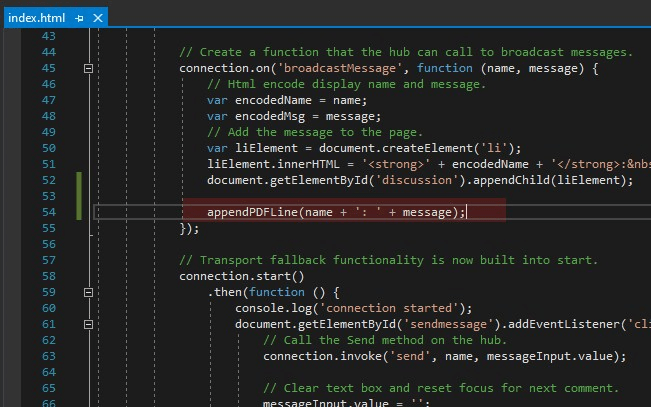Click the console.log 'connection started' line
Viewport: 651px width, 407px height.
tap(354, 308)
